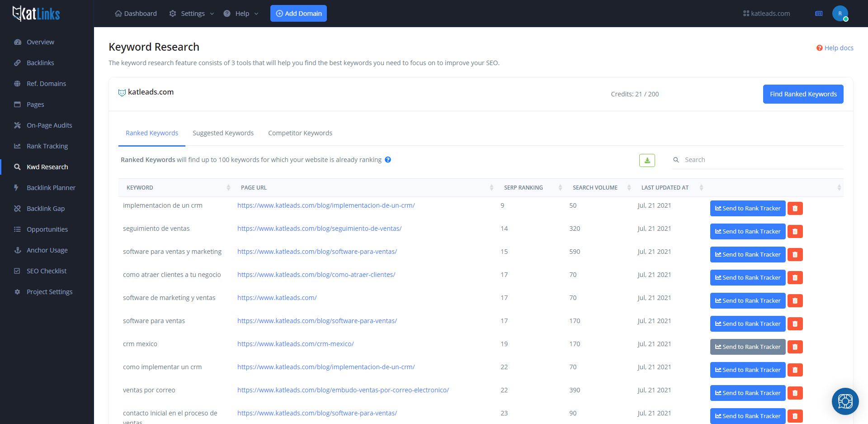Select Kwd Research sidebar item

pyautogui.click(x=47, y=167)
